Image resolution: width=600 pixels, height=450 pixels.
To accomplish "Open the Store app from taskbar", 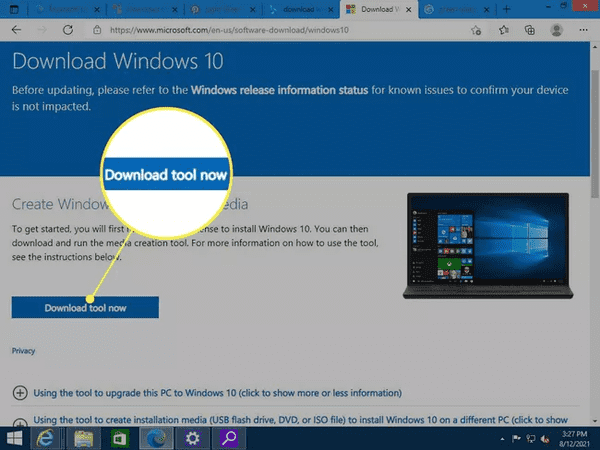I will [x=120, y=438].
